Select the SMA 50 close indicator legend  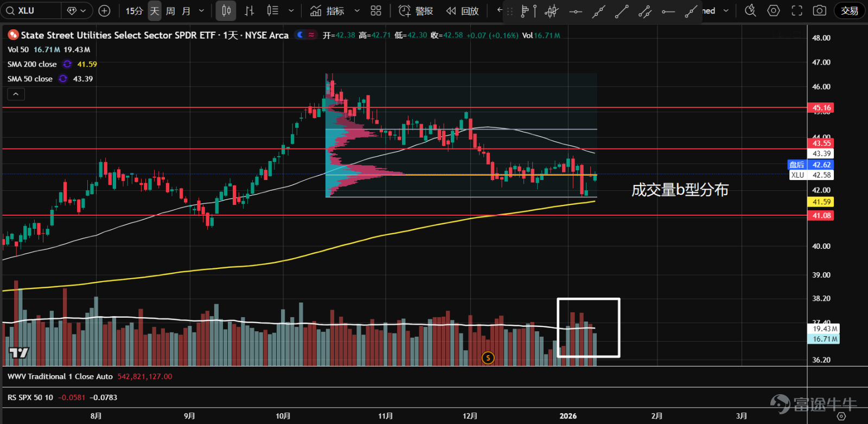(x=30, y=79)
